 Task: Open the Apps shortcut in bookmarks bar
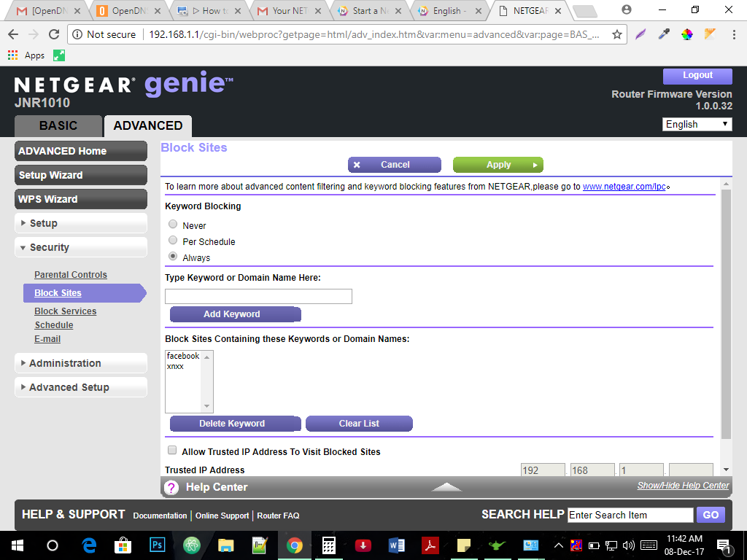(x=26, y=55)
